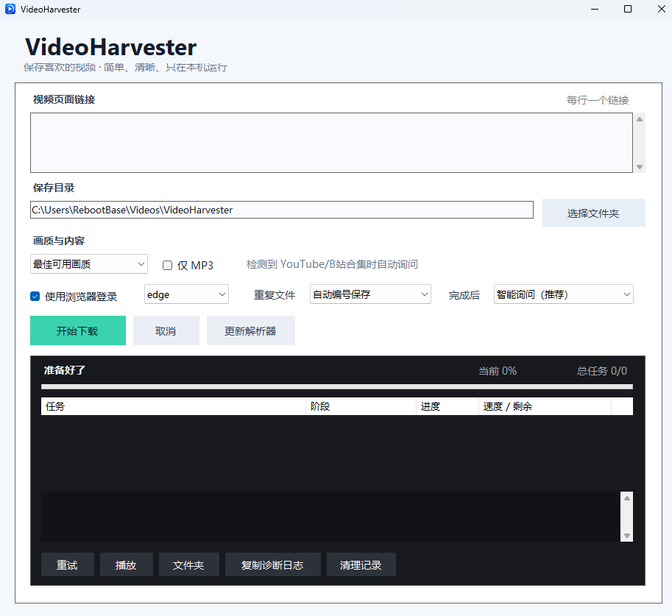Click the 取消 button
The height and width of the screenshot is (616, 672).
tap(166, 330)
